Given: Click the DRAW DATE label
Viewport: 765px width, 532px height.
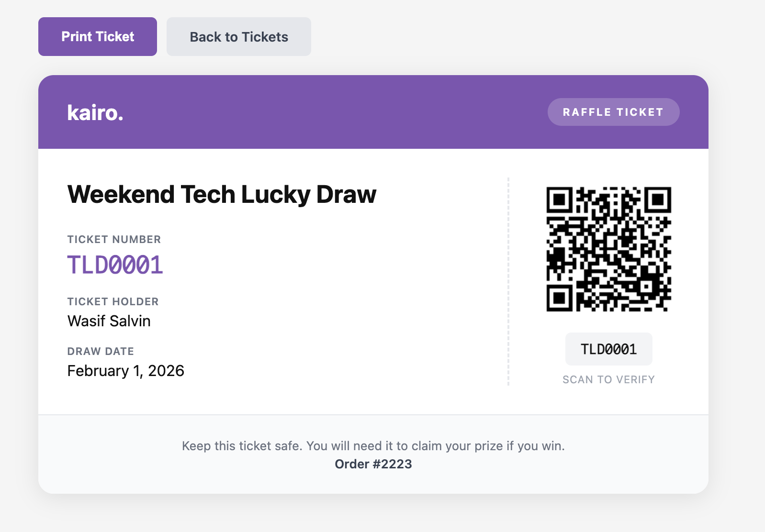Looking at the screenshot, I should 101,351.
